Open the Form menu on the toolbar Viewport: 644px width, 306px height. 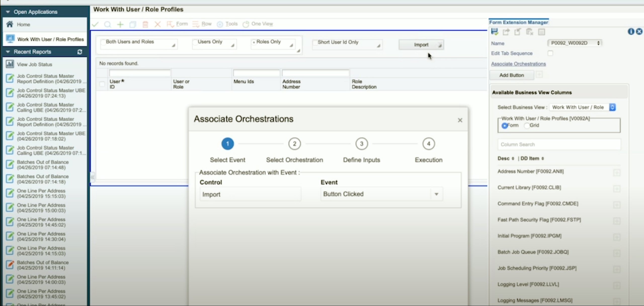tap(179, 24)
